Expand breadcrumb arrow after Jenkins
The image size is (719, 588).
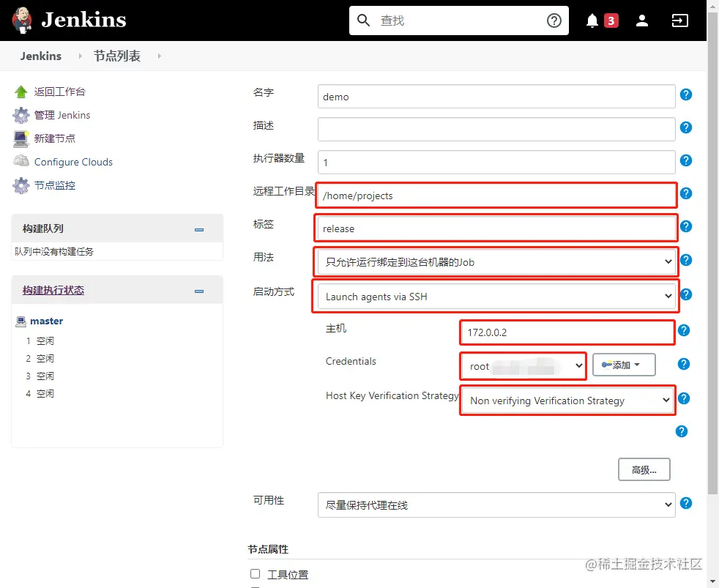pyautogui.click(x=81, y=56)
